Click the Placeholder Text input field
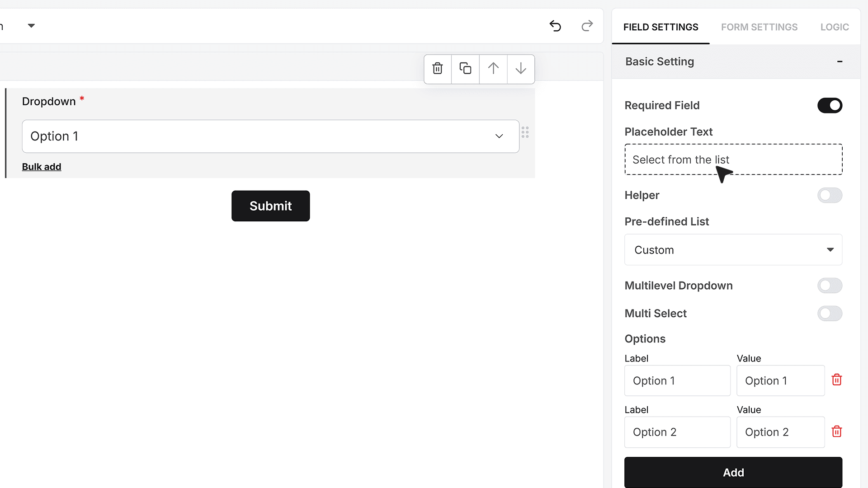 coord(733,160)
